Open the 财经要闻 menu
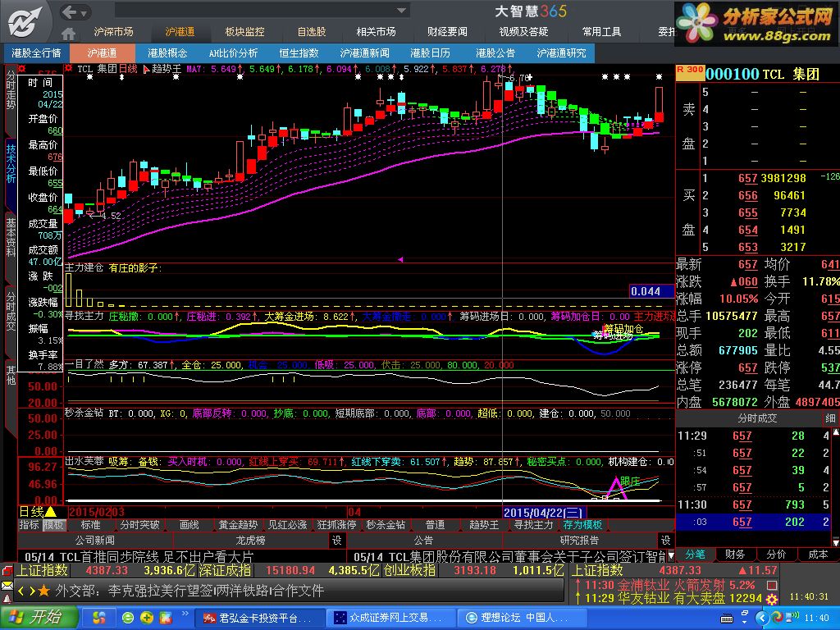840x630 pixels. (x=447, y=32)
